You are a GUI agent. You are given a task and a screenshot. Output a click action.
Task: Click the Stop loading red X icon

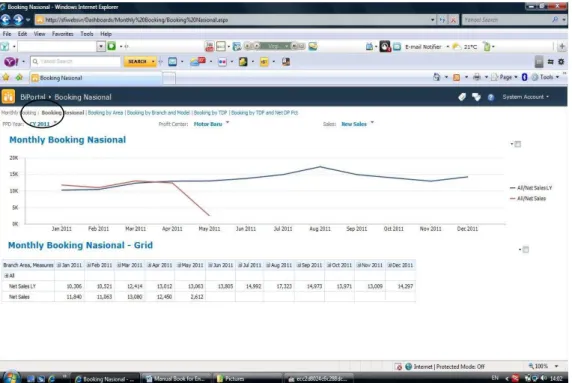pos(453,20)
